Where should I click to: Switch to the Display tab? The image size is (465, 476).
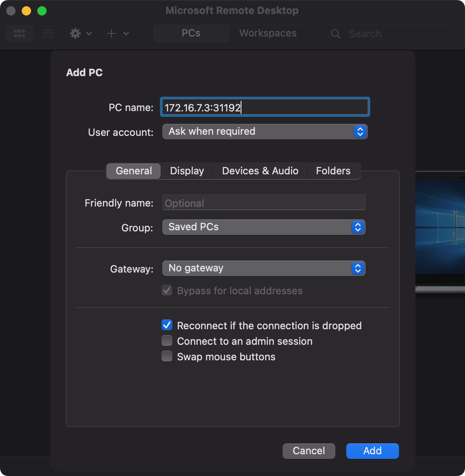(x=187, y=171)
